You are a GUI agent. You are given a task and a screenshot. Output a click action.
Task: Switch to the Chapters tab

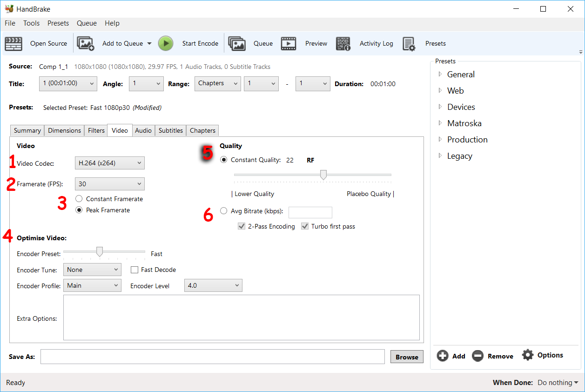tap(202, 130)
